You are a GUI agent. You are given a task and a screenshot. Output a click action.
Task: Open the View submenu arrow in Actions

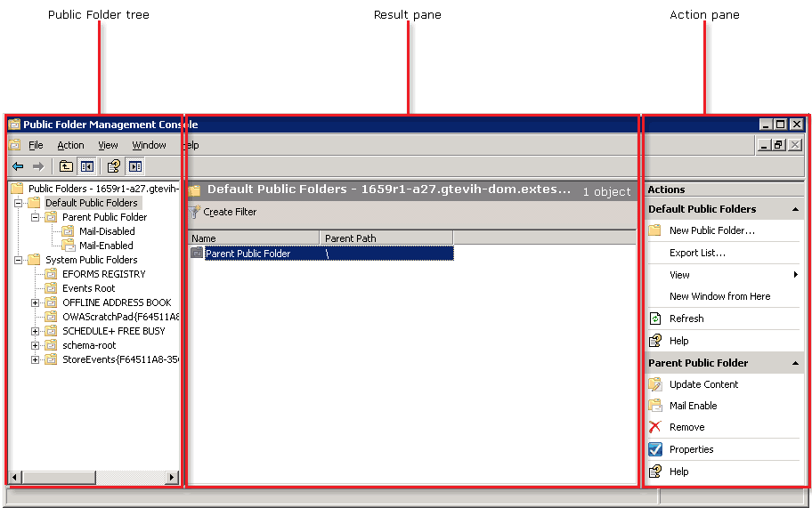(x=796, y=275)
